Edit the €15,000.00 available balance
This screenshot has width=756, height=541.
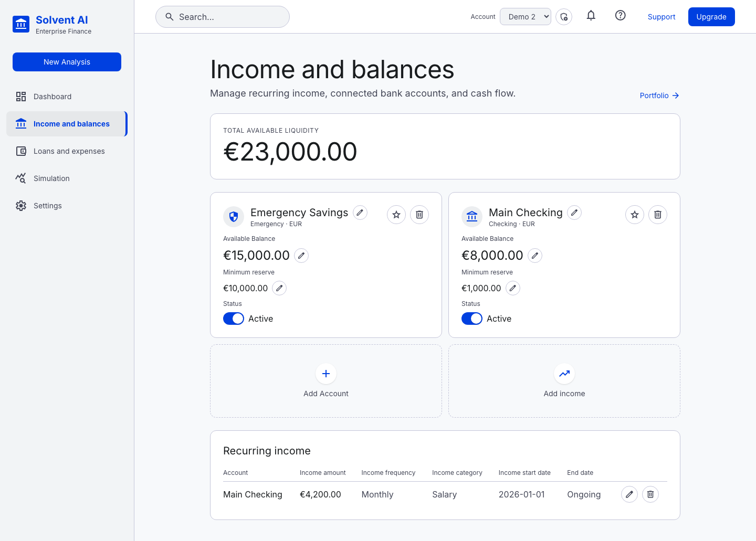pyautogui.click(x=301, y=256)
